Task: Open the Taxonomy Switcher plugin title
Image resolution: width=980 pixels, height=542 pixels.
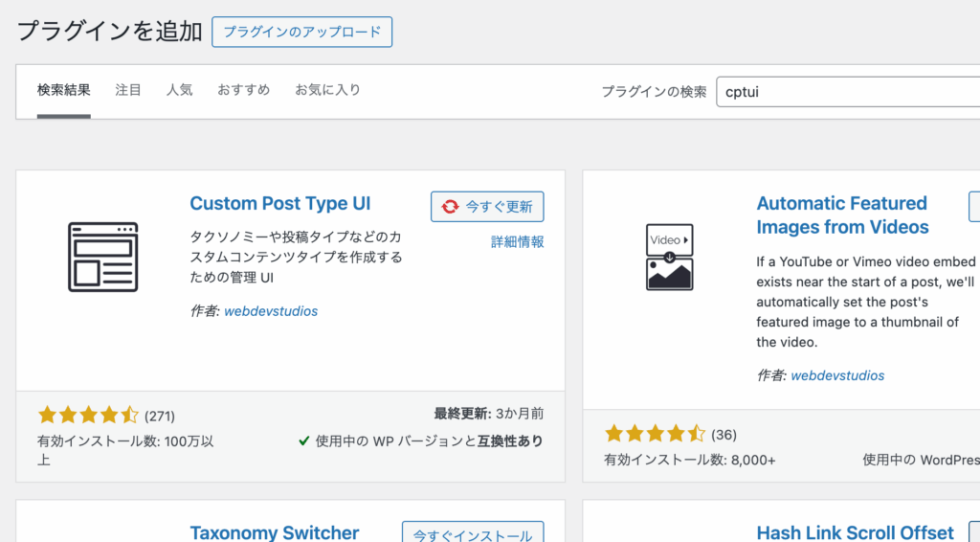Action: tap(274, 532)
